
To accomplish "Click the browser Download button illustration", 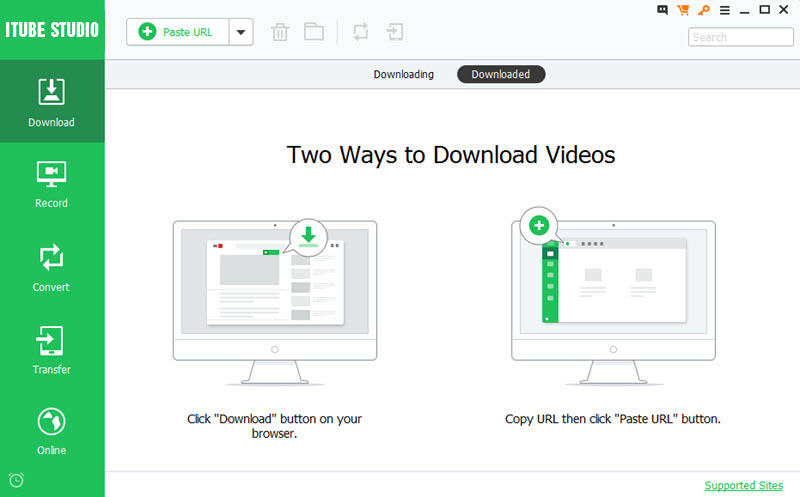I will (x=275, y=302).
